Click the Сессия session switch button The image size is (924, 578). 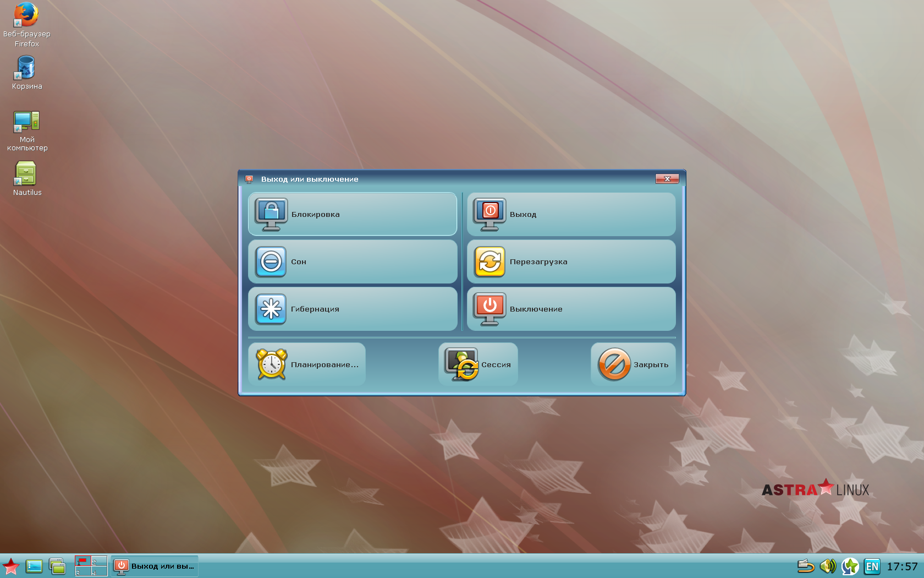point(478,364)
